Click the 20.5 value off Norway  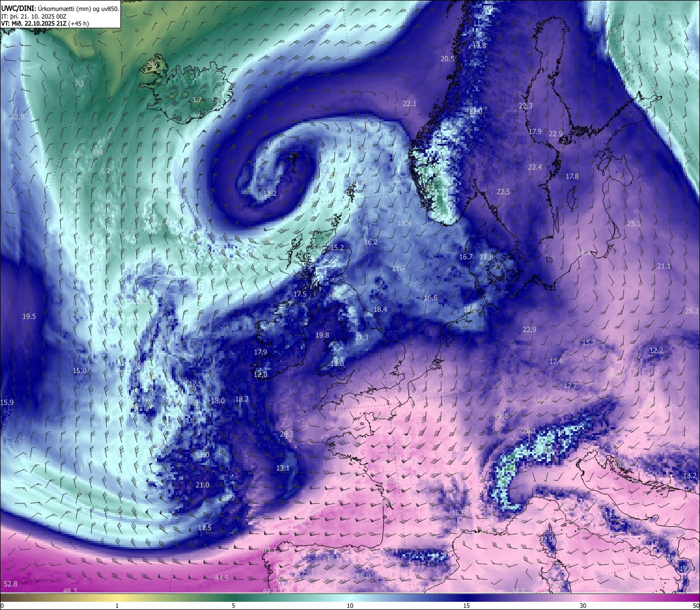(448, 59)
